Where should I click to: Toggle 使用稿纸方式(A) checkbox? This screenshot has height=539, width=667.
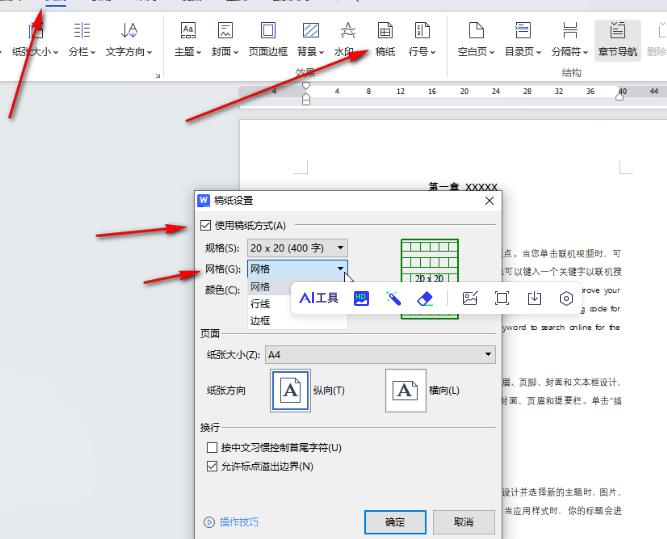(x=205, y=225)
